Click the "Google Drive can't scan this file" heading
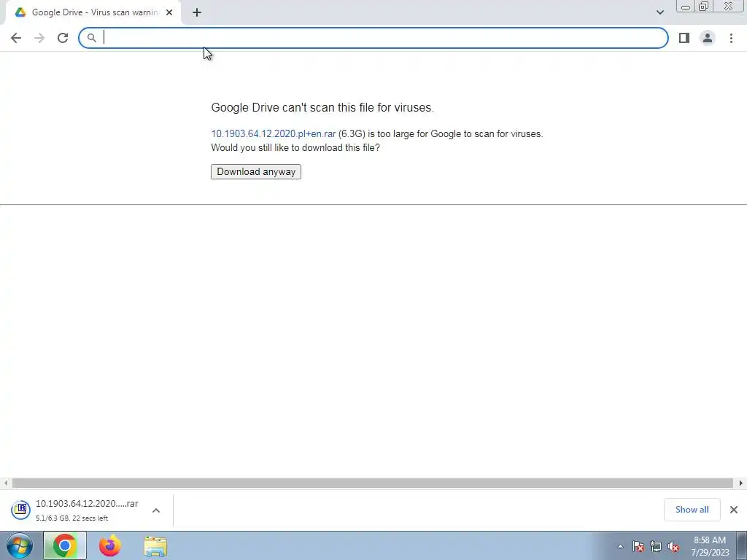Viewport: 747px width, 560px height. [322, 108]
